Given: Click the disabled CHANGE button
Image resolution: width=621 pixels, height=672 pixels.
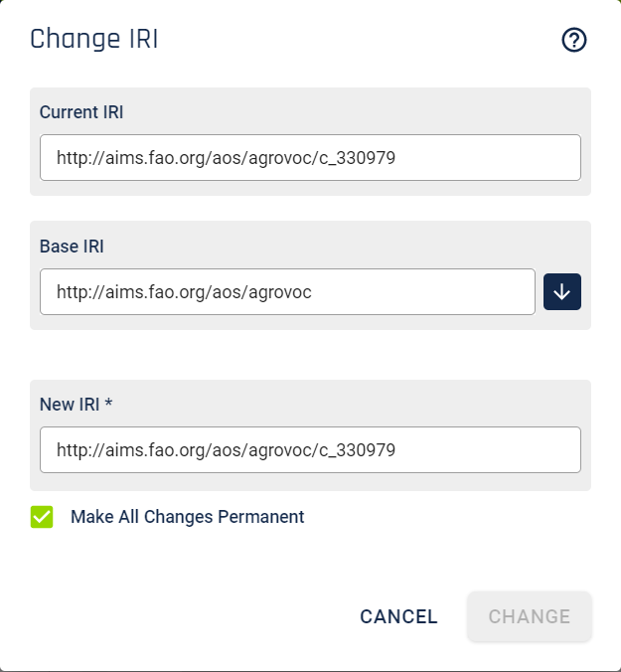Looking at the screenshot, I should [x=530, y=616].
